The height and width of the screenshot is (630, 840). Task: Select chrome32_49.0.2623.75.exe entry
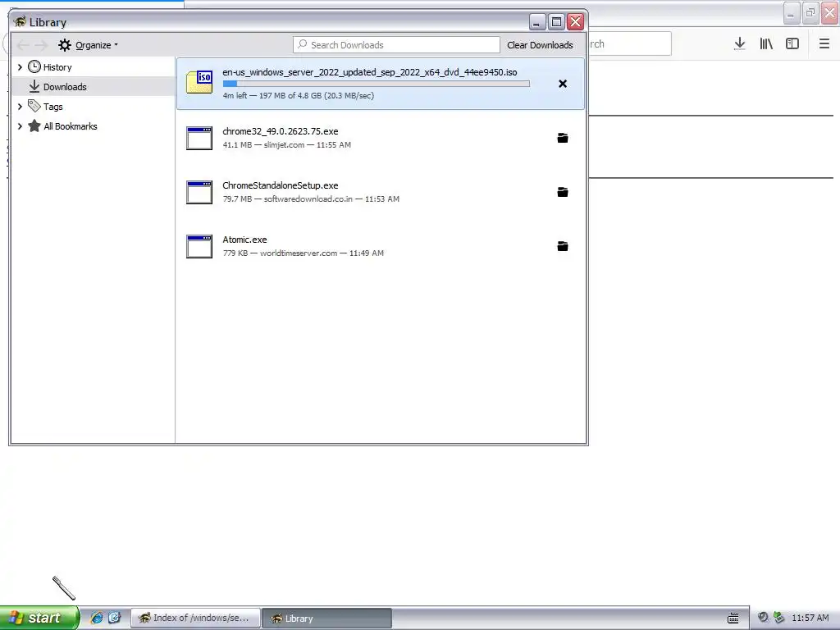point(381,138)
